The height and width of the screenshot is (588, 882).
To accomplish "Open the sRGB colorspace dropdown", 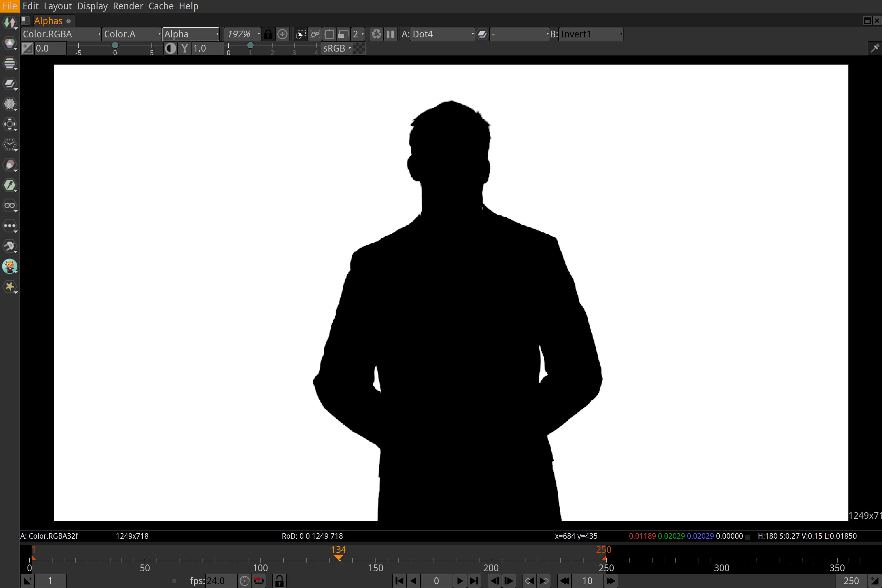I will pos(336,48).
